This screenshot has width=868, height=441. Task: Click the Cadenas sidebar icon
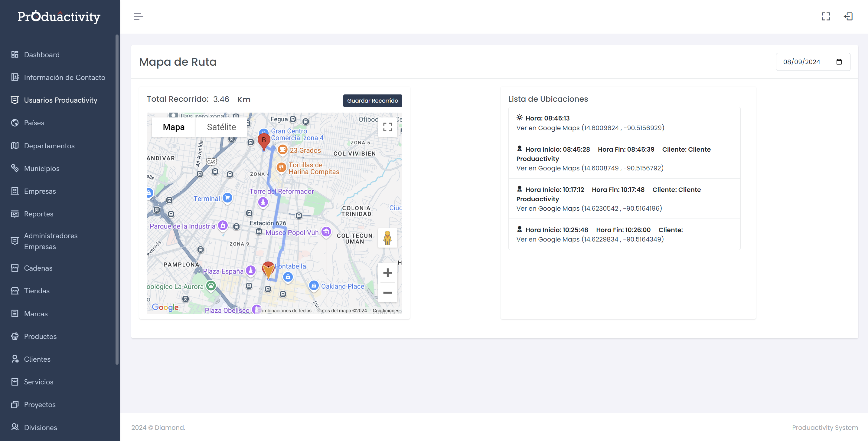tap(15, 268)
